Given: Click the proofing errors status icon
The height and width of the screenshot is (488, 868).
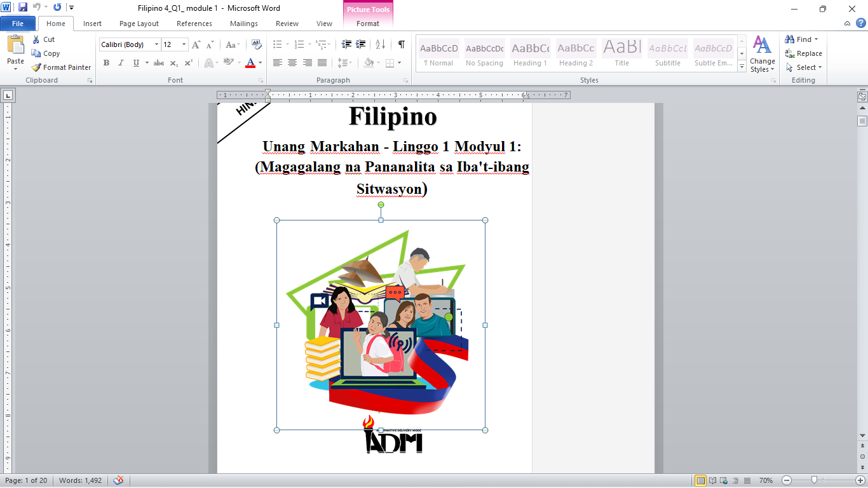Looking at the screenshot, I should [x=118, y=480].
